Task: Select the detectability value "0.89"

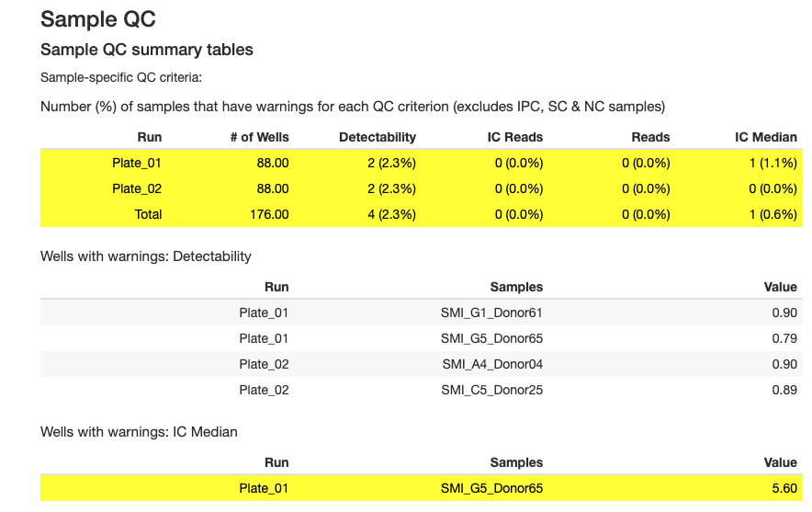Action: click(784, 390)
